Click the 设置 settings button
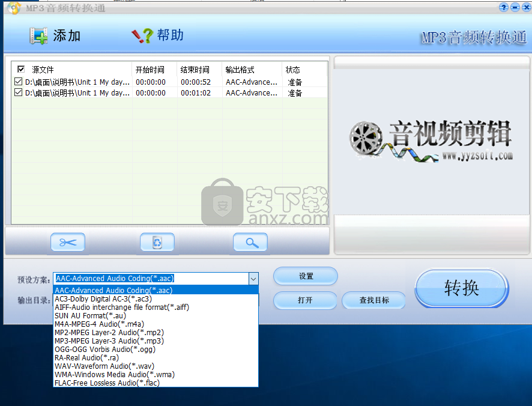 [x=306, y=276]
